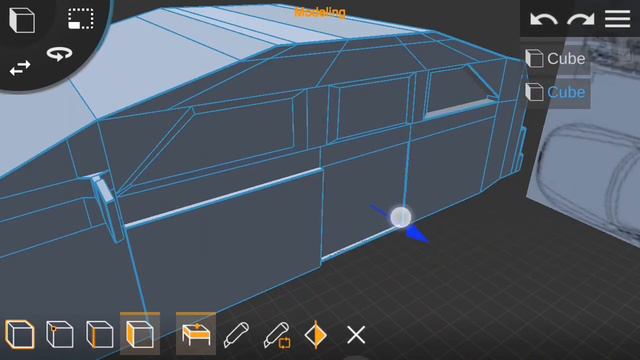Select the extrude tool
The height and width of the screenshot is (360, 640).
(x=196, y=334)
